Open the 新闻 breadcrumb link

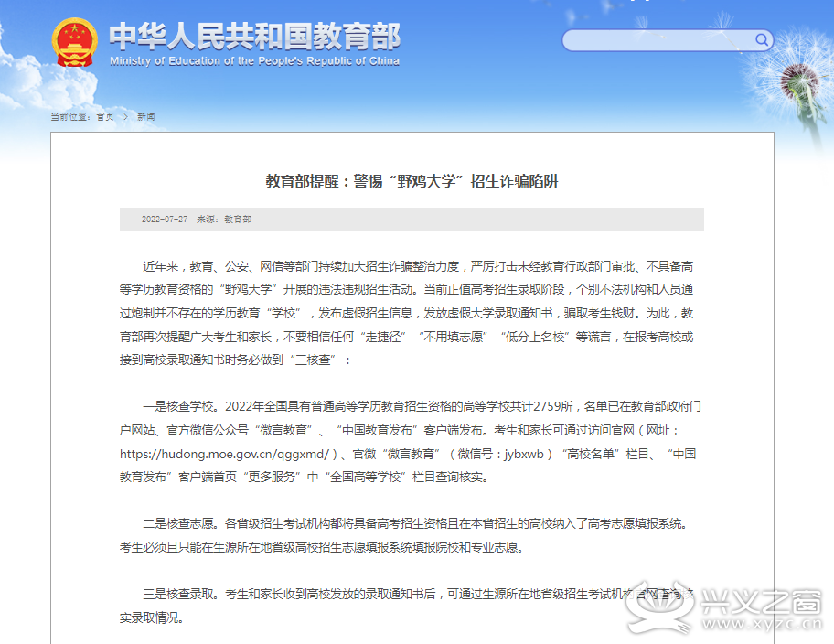145,116
